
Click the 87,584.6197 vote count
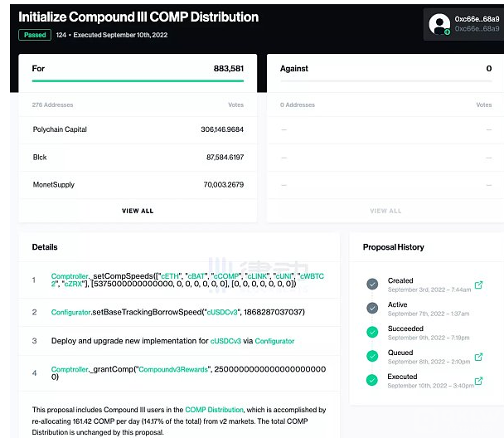pyautogui.click(x=225, y=158)
